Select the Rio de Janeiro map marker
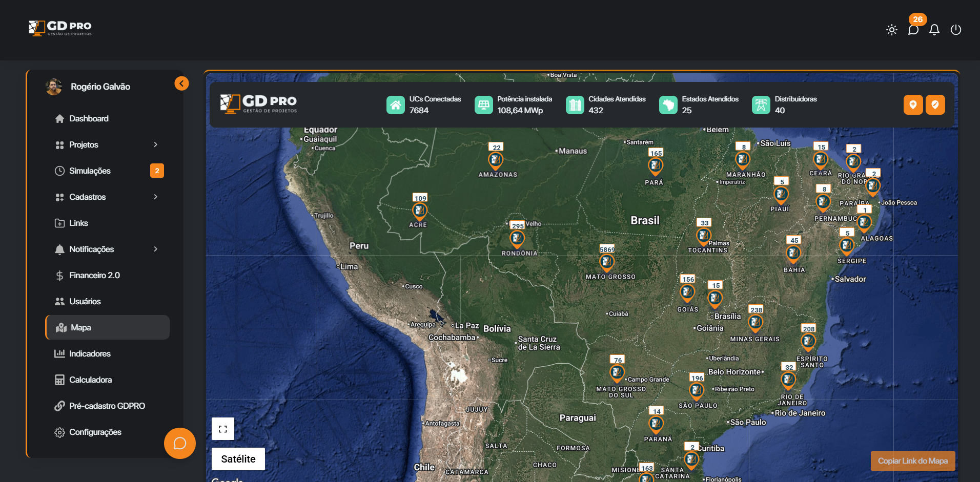Image resolution: width=980 pixels, height=482 pixels. 788,380
